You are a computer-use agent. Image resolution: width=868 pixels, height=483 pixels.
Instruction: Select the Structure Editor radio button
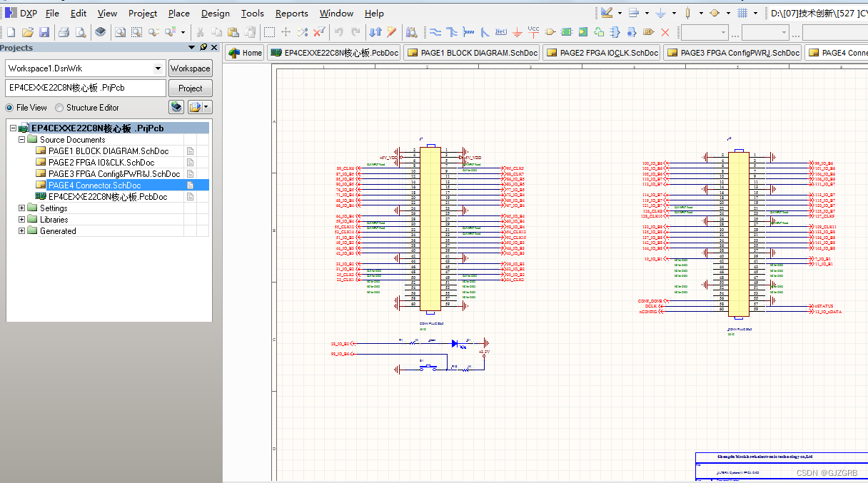[60, 108]
